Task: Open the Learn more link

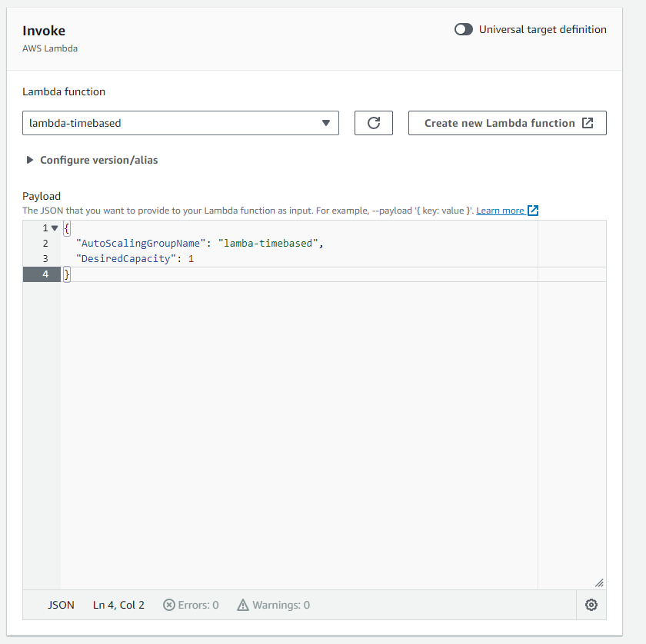Action: (500, 211)
